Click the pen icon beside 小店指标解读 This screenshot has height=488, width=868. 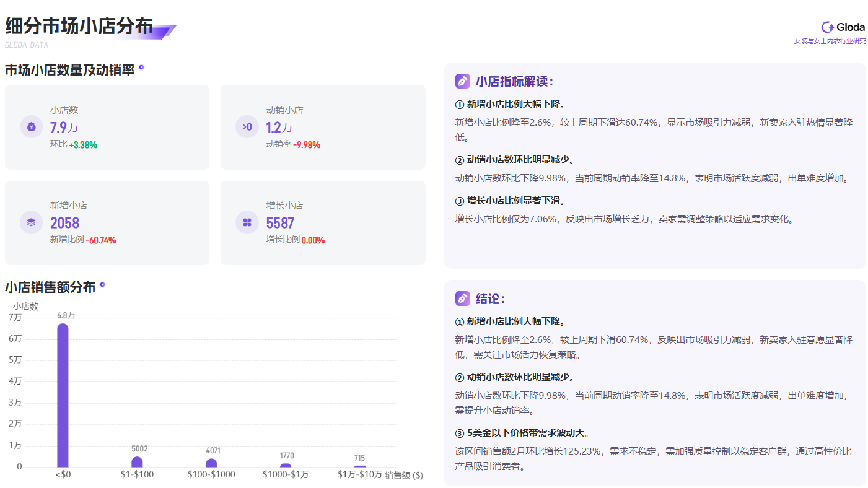point(462,81)
